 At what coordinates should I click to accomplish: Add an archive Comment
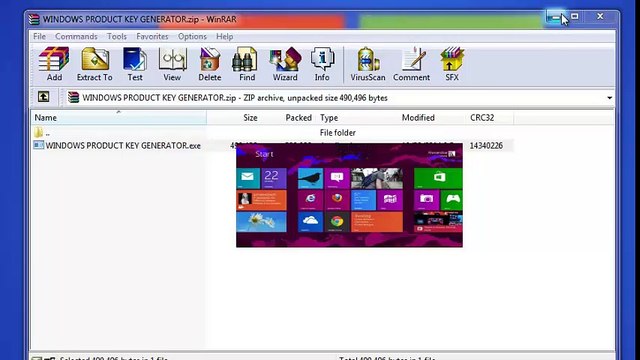411,64
